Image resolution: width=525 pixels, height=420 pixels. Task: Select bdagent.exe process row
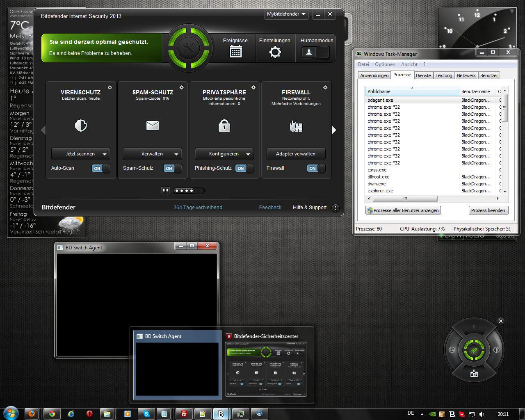434,100
